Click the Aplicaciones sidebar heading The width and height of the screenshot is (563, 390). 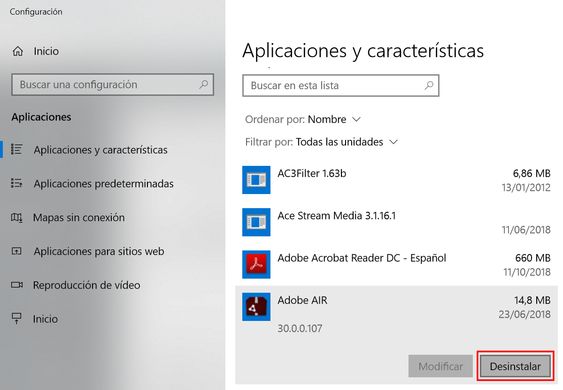[41, 117]
